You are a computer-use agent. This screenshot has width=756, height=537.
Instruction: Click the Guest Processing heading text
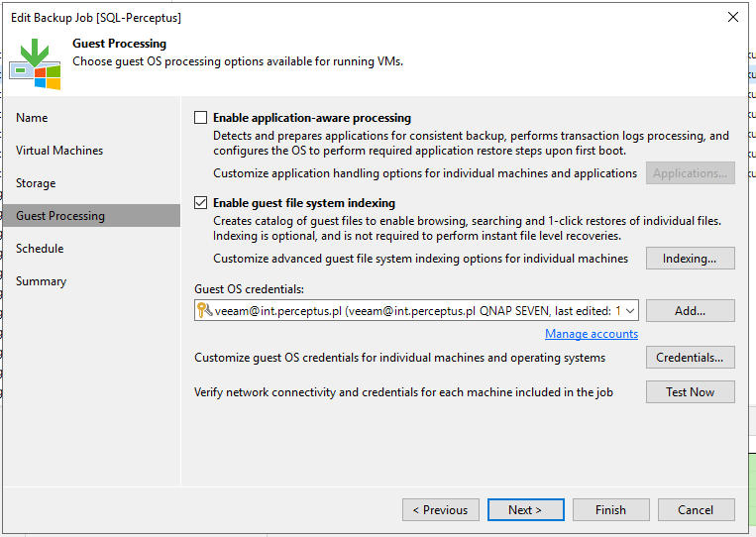120,44
